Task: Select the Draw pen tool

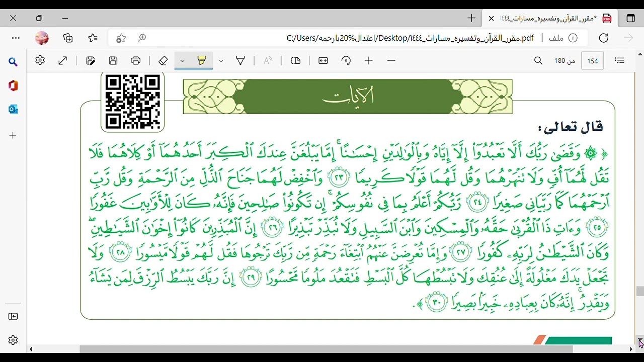Action: click(x=240, y=60)
